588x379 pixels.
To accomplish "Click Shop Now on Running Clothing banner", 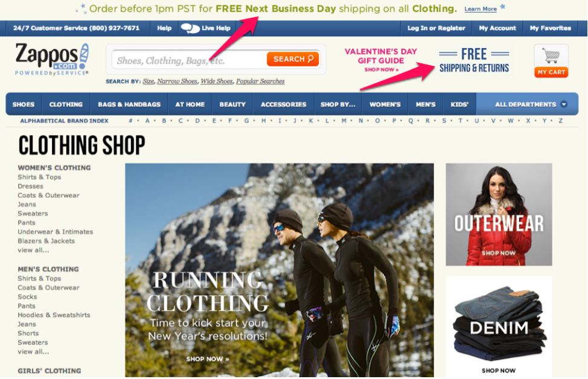I will [208, 359].
